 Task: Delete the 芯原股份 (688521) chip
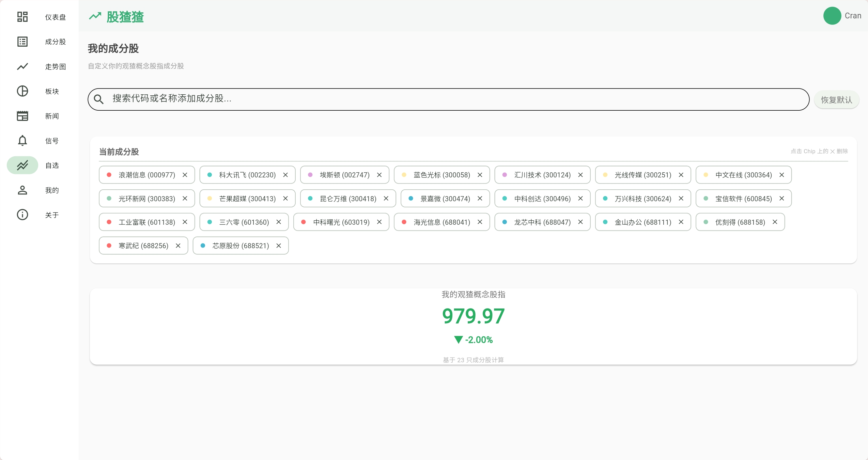pos(279,245)
